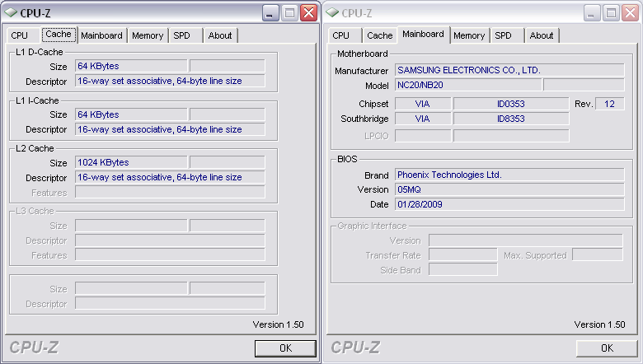Screen dimensions: 643x364
Task: Switch to Mainboard tab in left window
Action: pyautogui.click(x=101, y=35)
